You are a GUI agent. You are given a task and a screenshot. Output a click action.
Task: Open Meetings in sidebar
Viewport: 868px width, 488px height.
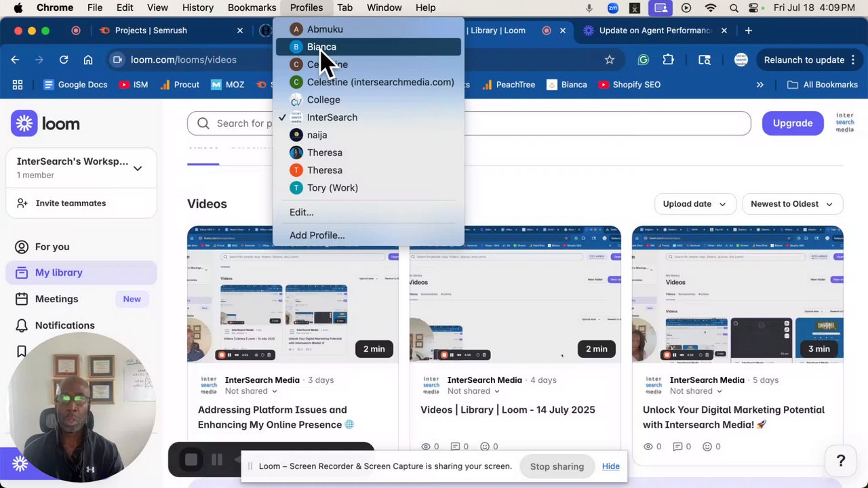[81, 299]
